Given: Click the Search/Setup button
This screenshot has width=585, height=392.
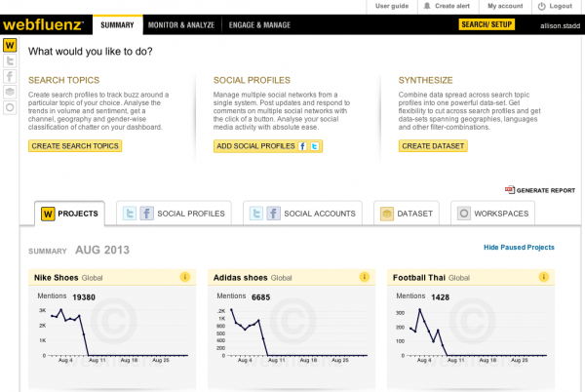Looking at the screenshot, I should (487, 24).
